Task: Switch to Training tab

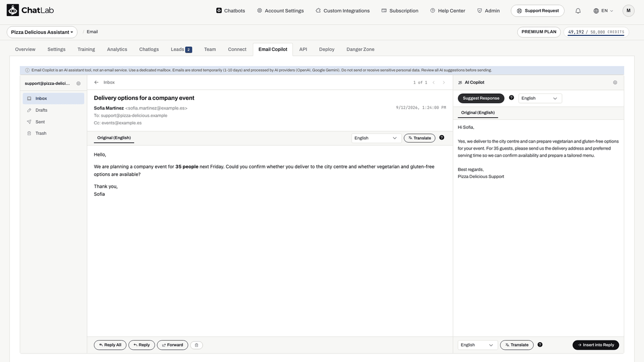Action: tap(86, 49)
